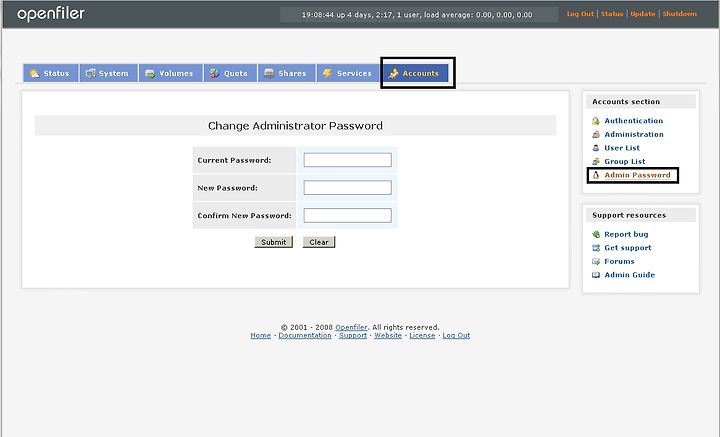The width and height of the screenshot is (720, 437).
Task: Click the Administration sidebar icon
Action: click(596, 134)
